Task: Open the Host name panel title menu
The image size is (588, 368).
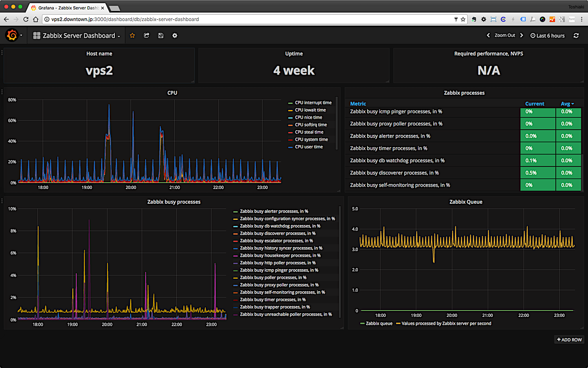Action: [99, 53]
